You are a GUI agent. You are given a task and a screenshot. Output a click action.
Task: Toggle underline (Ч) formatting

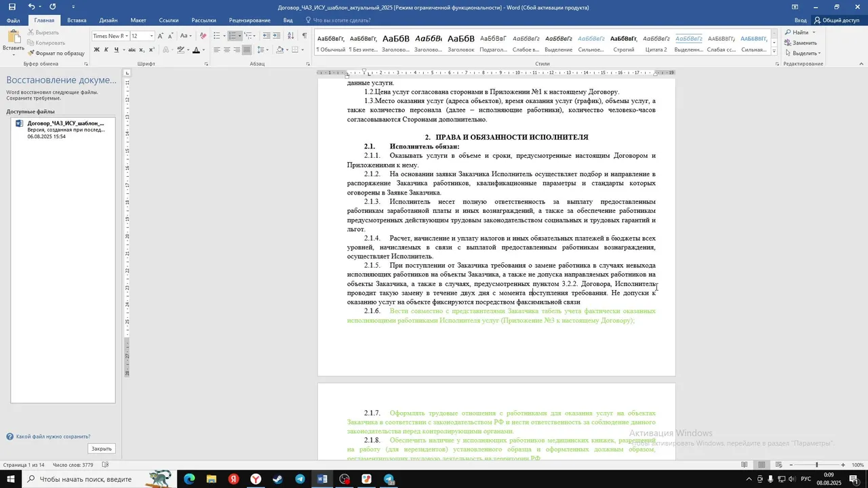pyautogui.click(x=116, y=49)
